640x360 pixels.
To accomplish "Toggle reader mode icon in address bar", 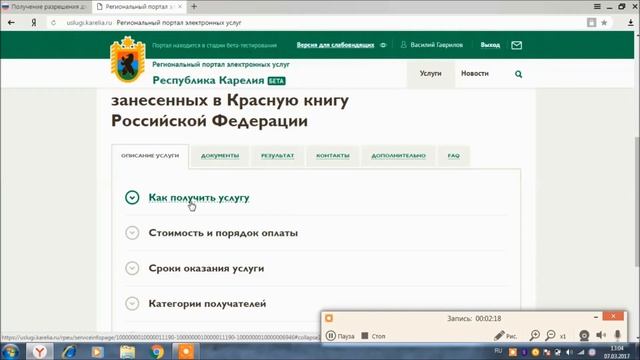I will [591, 23].
